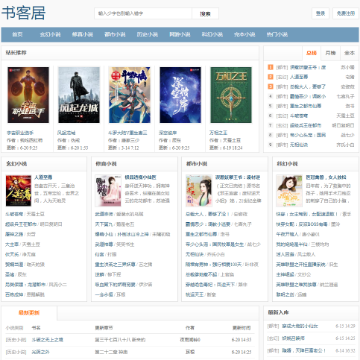This screenshot has height=360, width=360.
Task: Open the featured cover in 都市小说 section
Action: click(x=199, y=191)
